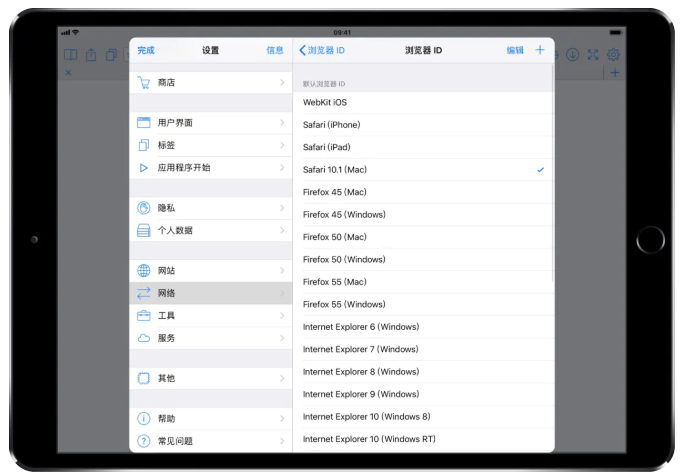Click the 隐私 hand icon

point(143,208)
